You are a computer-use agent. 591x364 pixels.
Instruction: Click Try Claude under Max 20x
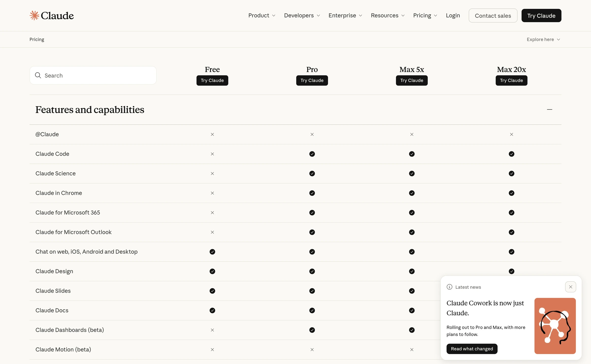click(x=511, y=80)
